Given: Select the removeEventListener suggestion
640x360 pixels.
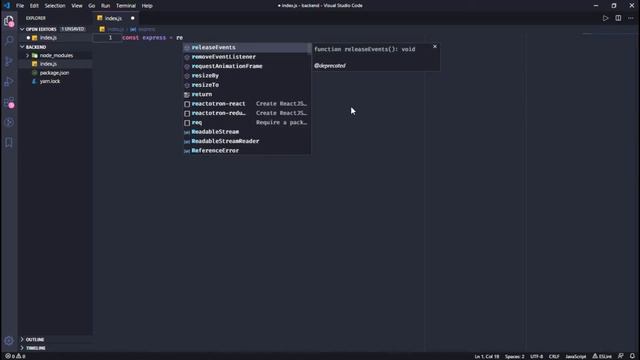Looking at the screenshot, I should [247, 57].
